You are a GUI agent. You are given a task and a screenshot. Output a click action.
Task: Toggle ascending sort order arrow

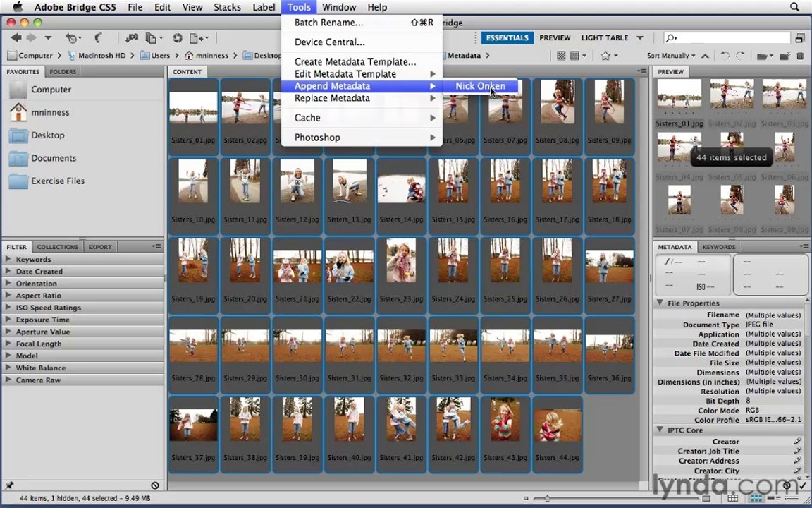[x=706, y=56]
